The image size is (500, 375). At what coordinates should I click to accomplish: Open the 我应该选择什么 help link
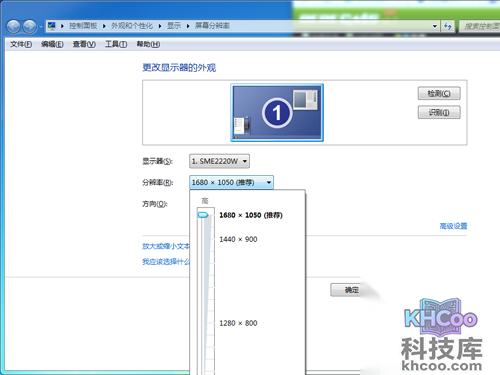(166, 262)
